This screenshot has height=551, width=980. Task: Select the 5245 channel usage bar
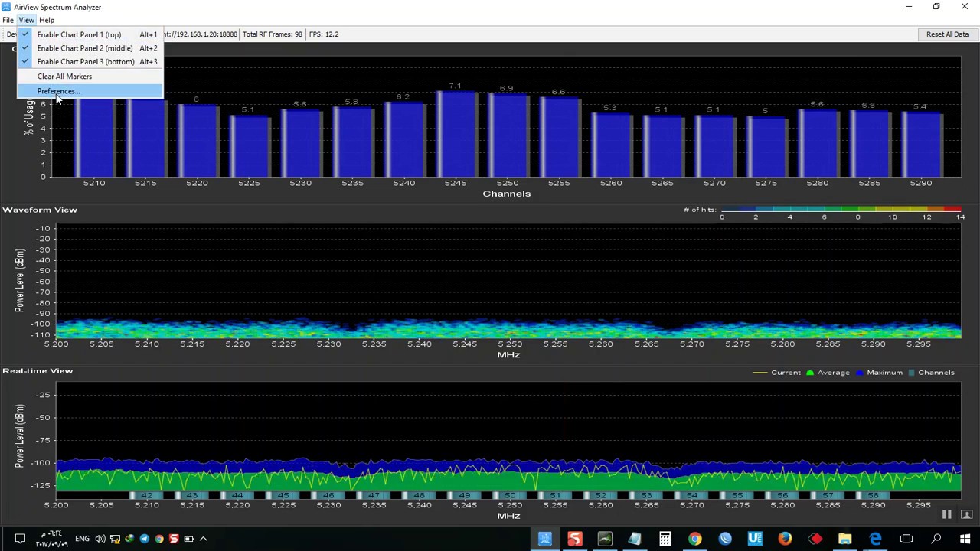[x=456, y=134]
